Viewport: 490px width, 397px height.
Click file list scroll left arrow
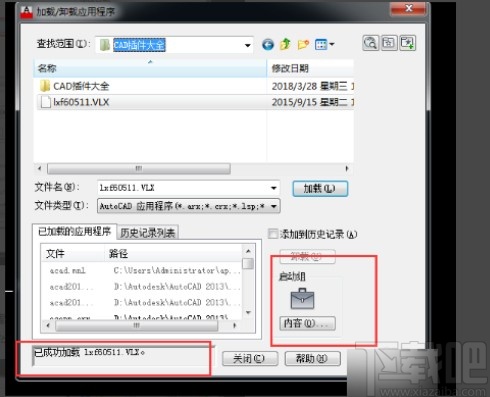coord(40,169)
